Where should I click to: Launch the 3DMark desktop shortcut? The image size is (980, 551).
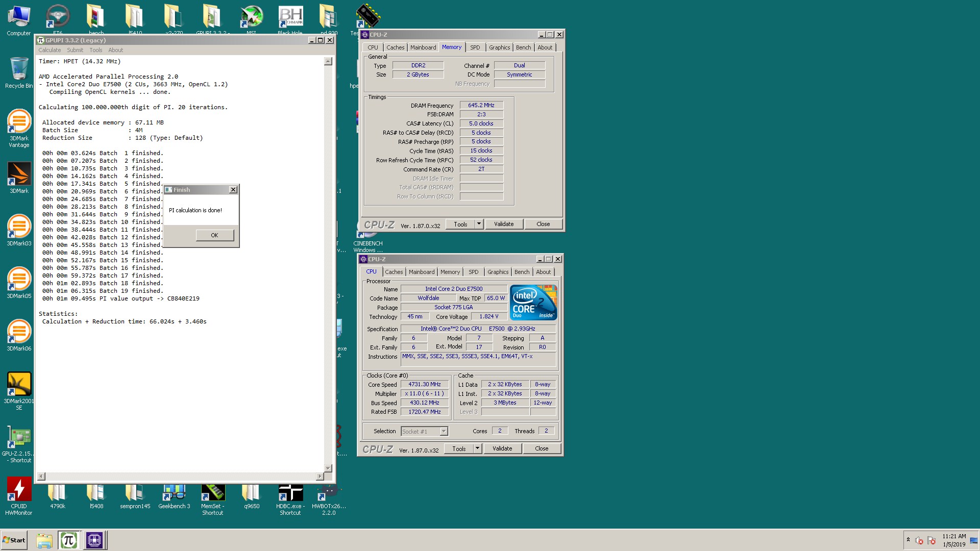(19, 178)
